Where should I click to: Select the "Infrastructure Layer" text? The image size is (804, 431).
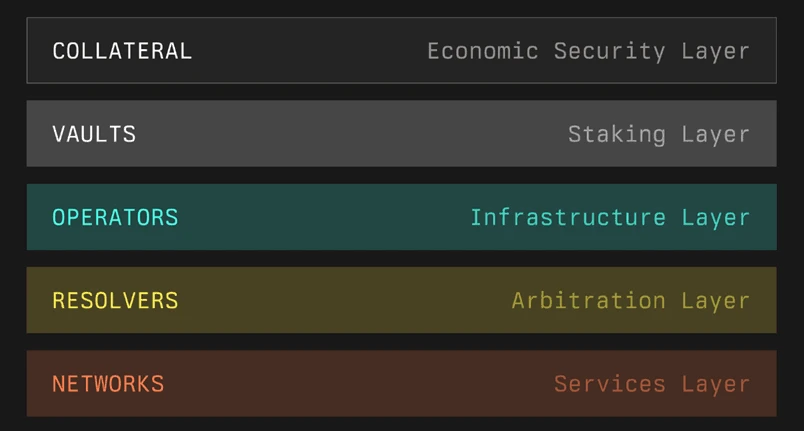tap(609, 217)
